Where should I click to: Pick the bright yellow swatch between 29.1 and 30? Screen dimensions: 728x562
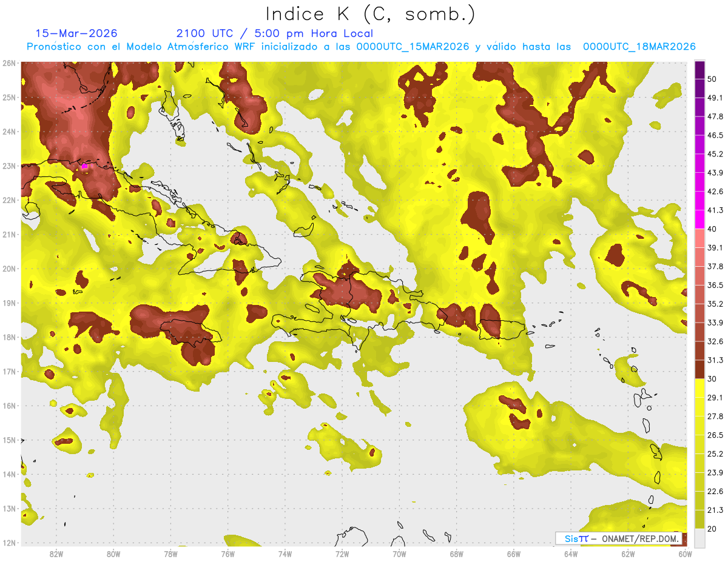tap(699, 388)
